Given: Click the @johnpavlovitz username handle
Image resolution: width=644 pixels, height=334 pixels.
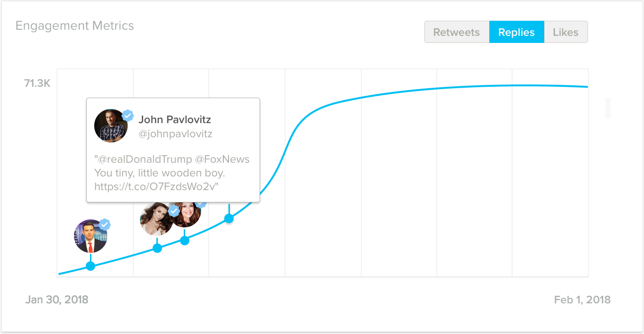Looking at the screenshot, I should coord(176,134).
